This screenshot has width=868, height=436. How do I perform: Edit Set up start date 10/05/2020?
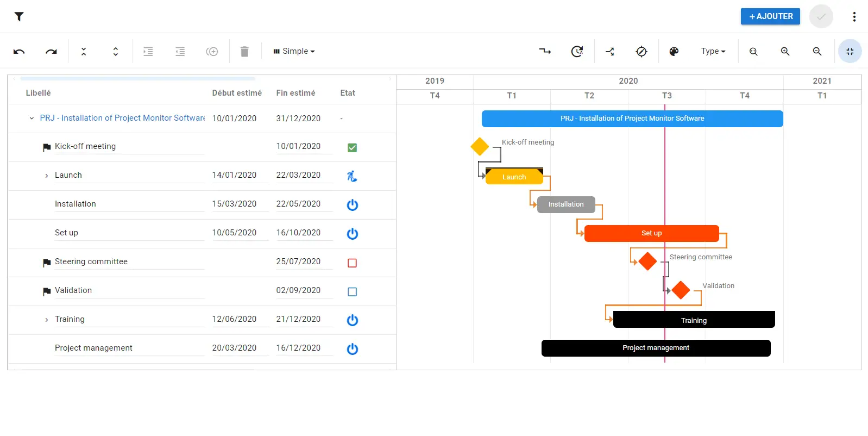pos(240,233)
